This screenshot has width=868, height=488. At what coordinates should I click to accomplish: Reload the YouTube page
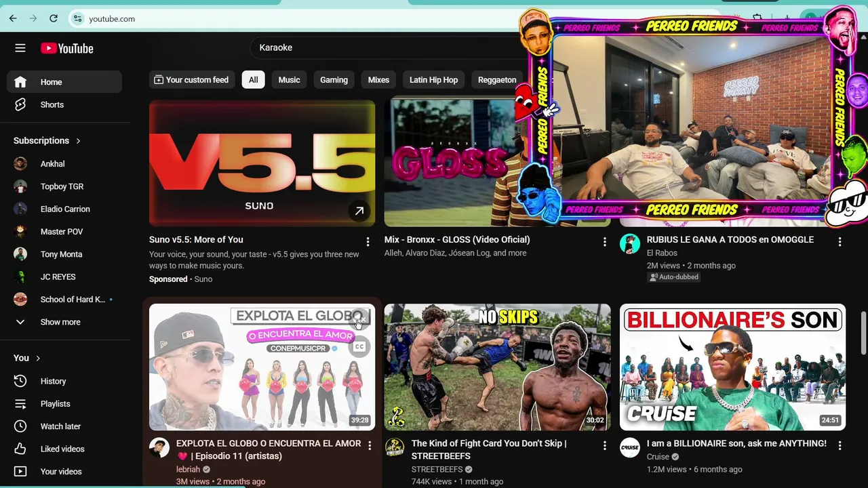[54, 18]
